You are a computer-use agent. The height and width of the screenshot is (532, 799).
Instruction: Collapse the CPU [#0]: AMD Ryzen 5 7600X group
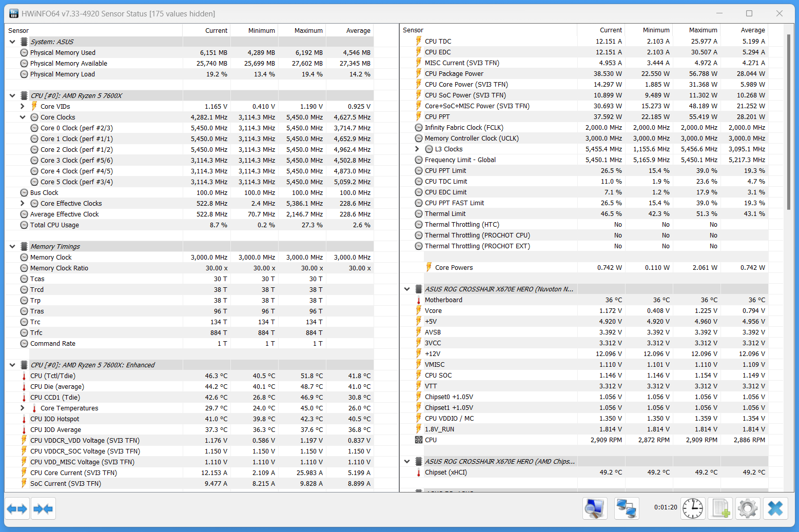click(x=12, y=96)
